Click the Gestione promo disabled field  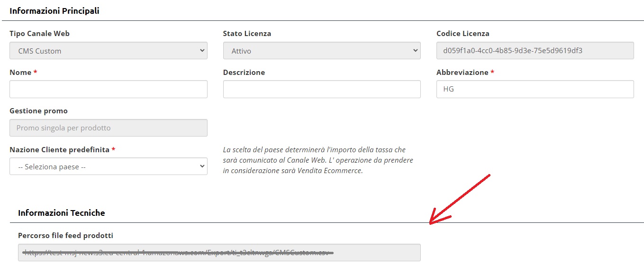click(108, 128)
